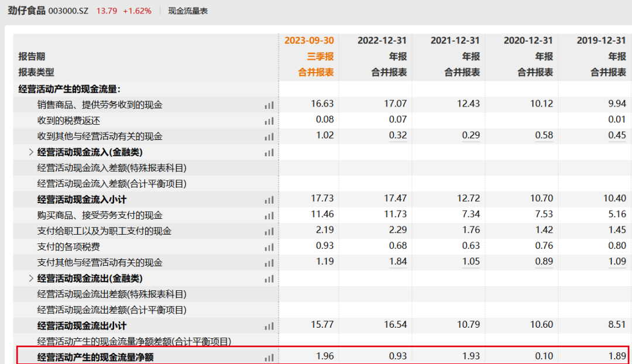Select the chart icon beside 经营活动现金流出小计
This screenshot has width=632, height=364.
(269, 325)
